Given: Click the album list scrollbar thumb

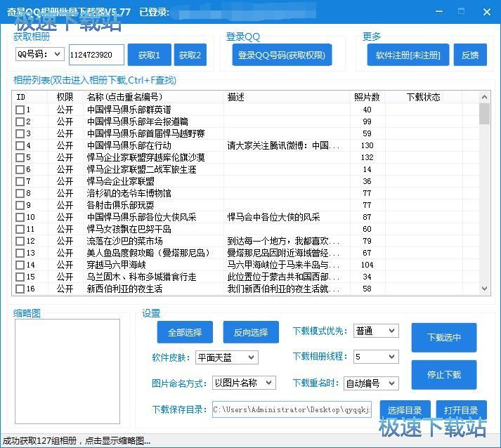Looking at the screenshot, I should (x=484, y=114).
